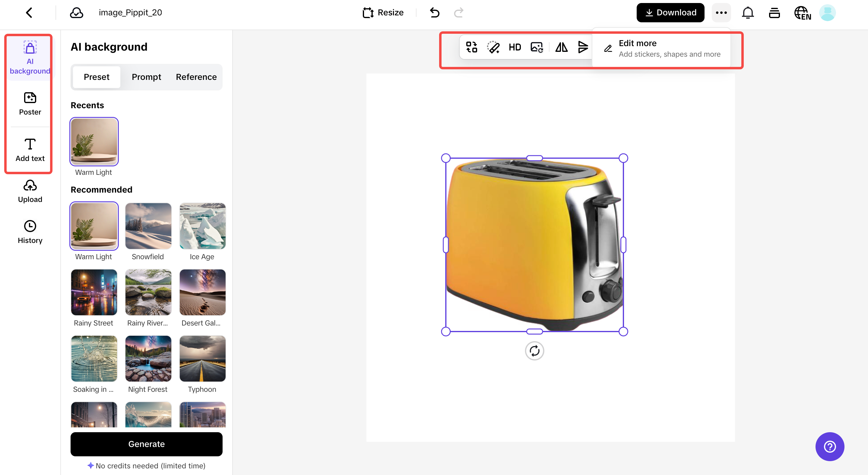
Task: Switch to the Prompt tab
Action: (146, 77)
